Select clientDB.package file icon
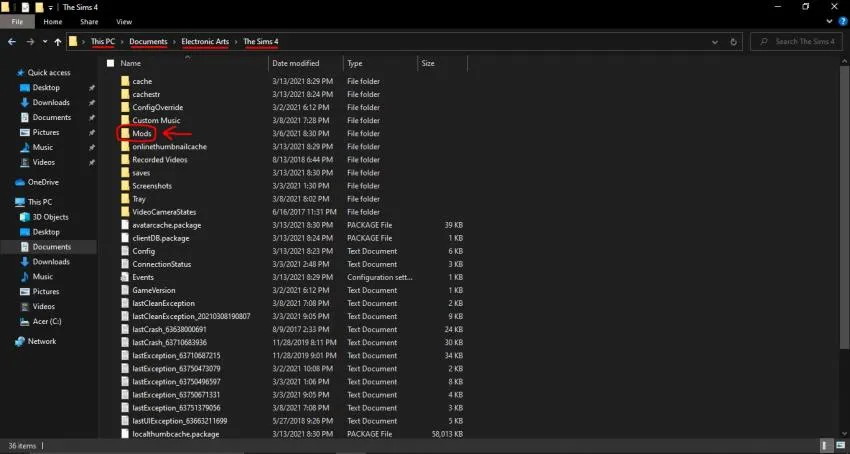This screenshot has width=850, height=454. (x=125, y=238)
